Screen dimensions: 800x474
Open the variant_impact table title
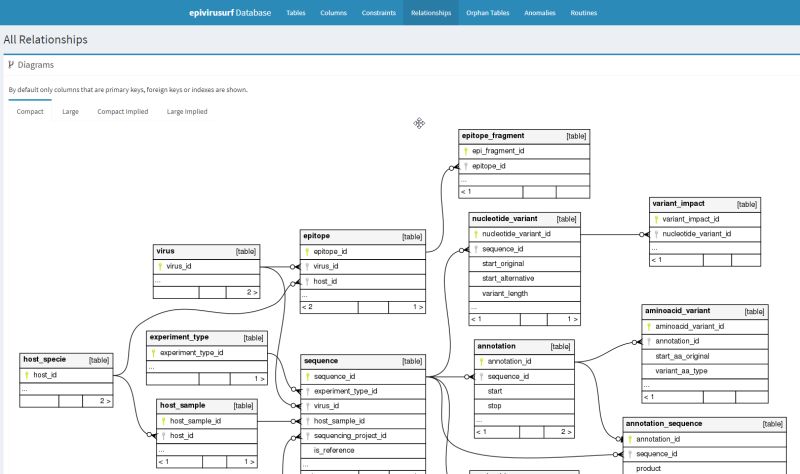(x=679, y=204)
